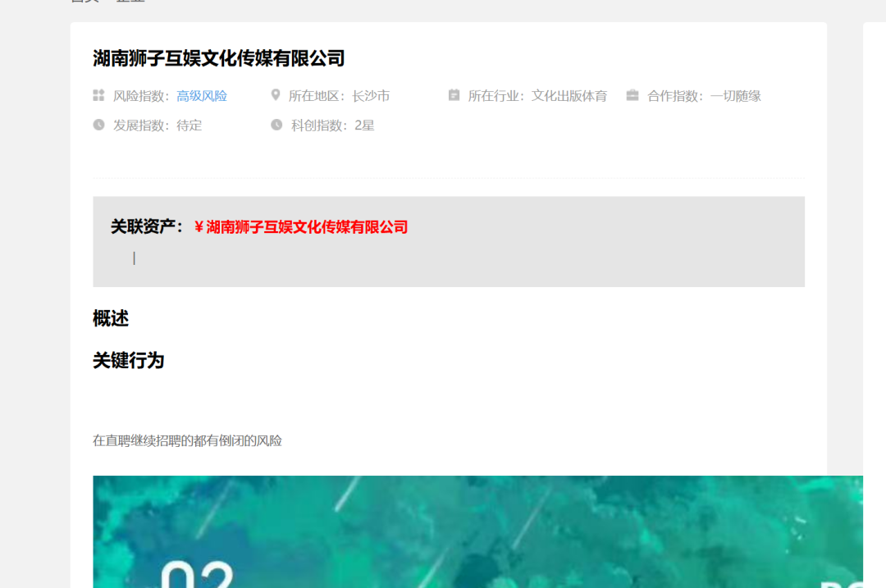Click the 合作指数 briefcase icon

(x=632, y=94)
